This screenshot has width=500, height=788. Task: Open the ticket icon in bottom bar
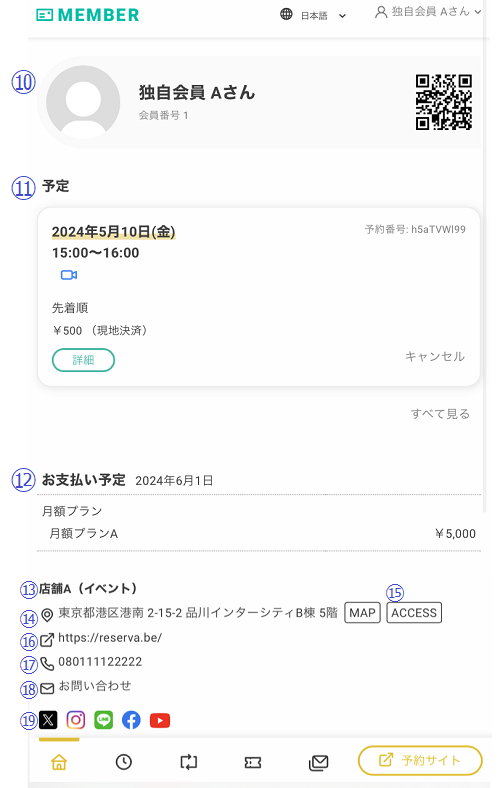(253, 763)
